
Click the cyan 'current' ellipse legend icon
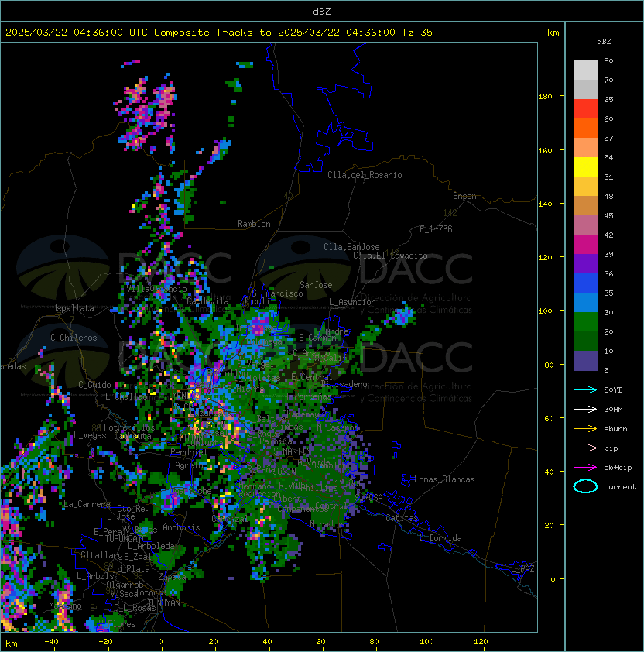[x=585, y=486]
